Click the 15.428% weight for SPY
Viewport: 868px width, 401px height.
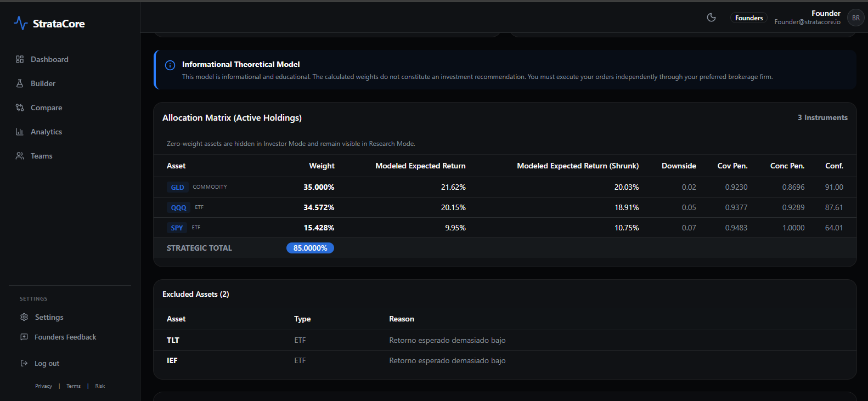point(319,228)
